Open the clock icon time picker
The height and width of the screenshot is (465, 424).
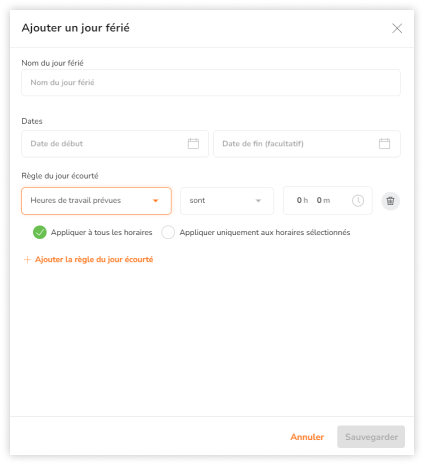358,201
